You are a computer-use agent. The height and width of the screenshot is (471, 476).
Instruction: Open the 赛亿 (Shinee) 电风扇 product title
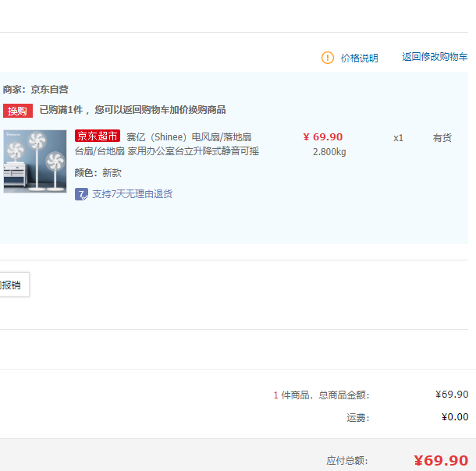pos(189,137)
